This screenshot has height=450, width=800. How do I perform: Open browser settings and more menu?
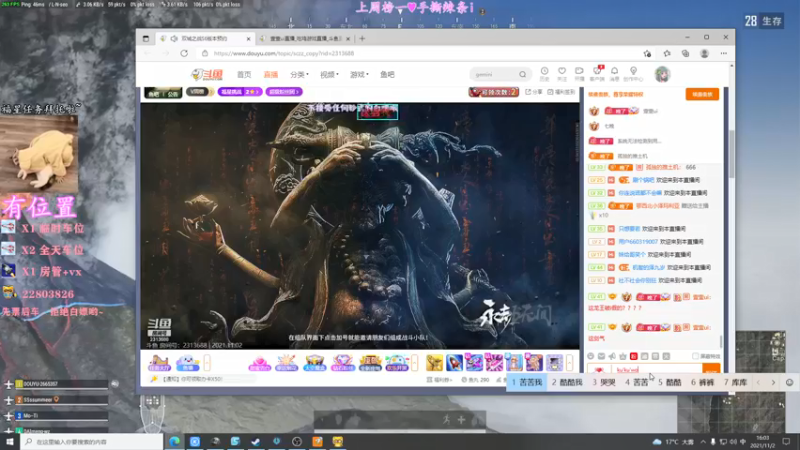723,53
